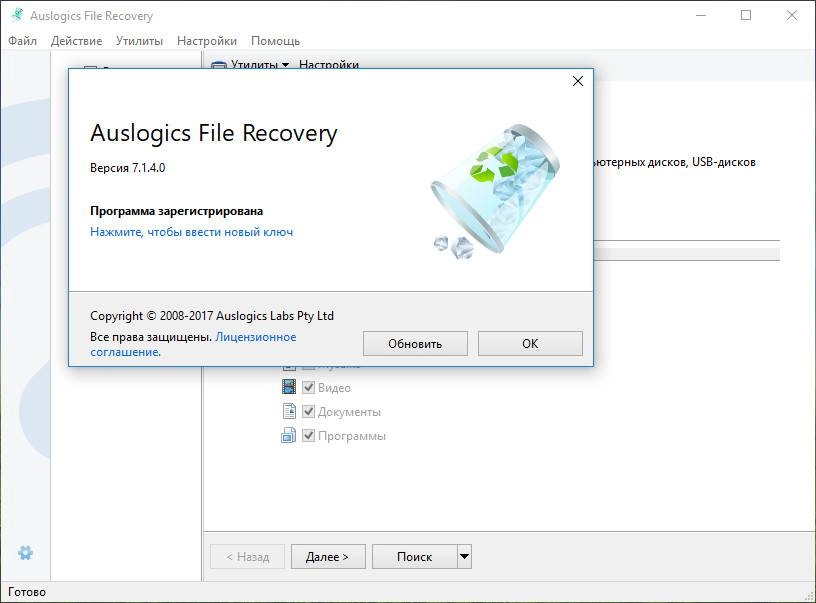Click the Video film strip icon

[x=289, y=387]
